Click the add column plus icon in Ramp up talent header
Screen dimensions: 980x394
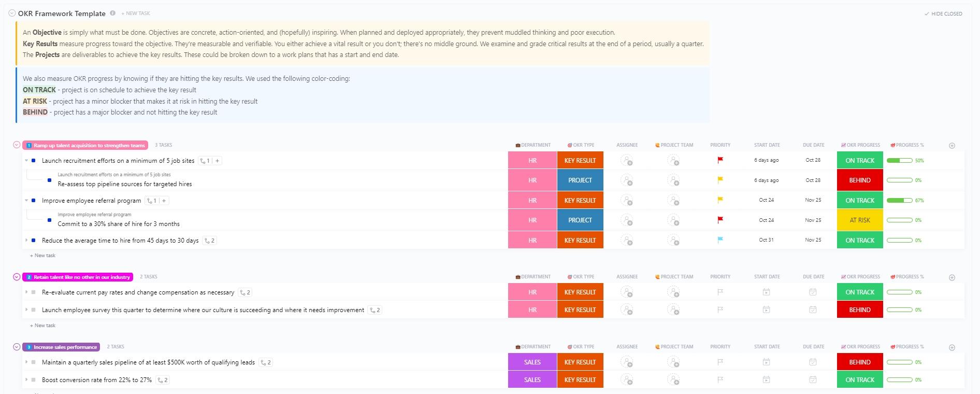952,146
